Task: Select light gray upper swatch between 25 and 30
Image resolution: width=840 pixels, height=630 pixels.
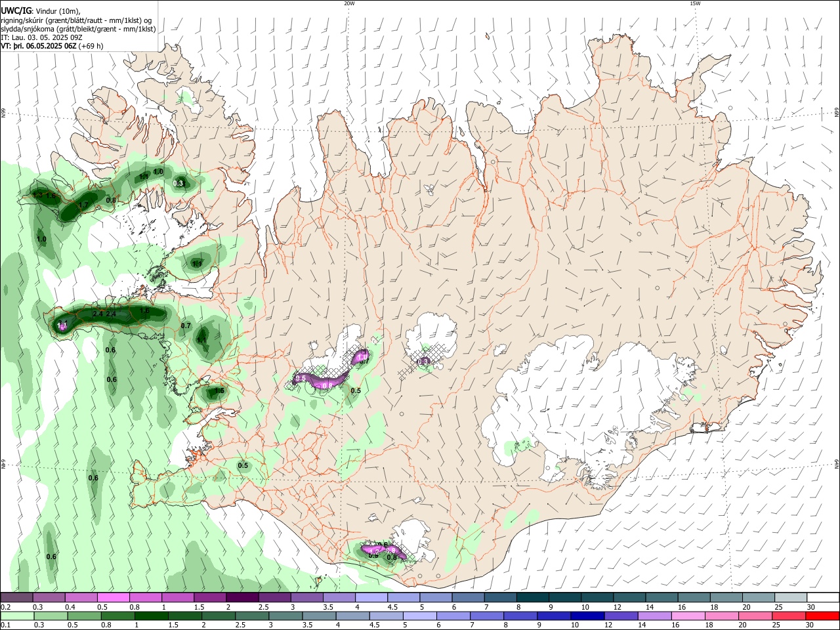Action: (x=789, y=598)
